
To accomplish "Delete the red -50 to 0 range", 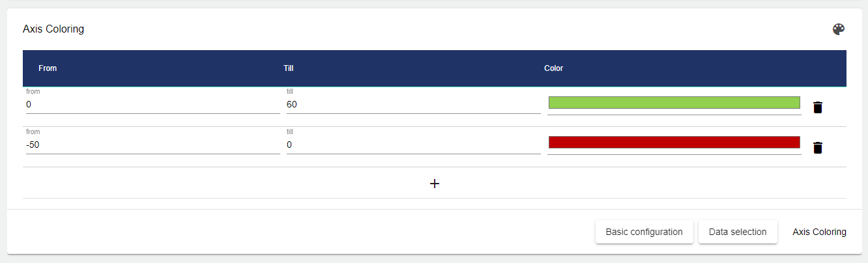I will (x=818, y=148).
